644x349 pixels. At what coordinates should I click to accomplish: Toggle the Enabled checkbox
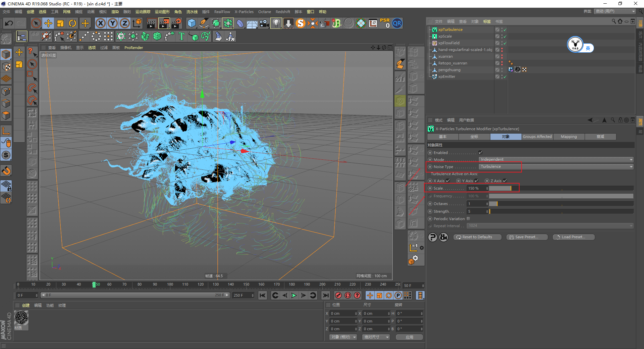coord(480,153)
